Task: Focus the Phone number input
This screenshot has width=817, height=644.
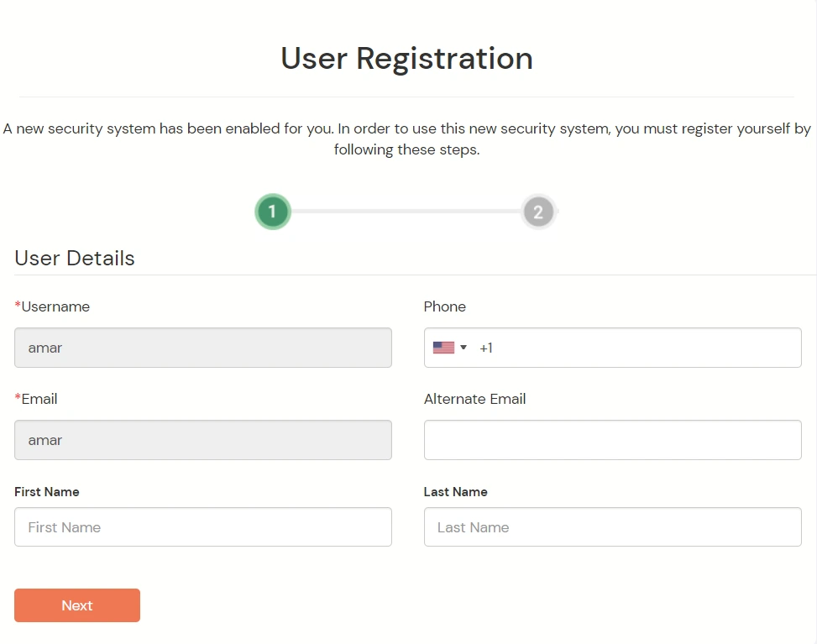Action: click(588, 347)
